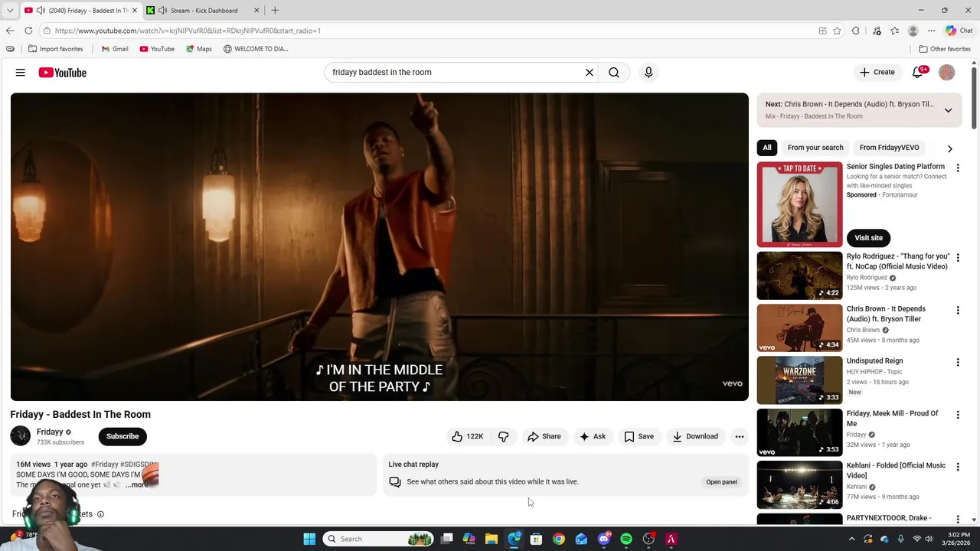Viewport: 980px width, 551px height.
Task: Open the Ask AI button
Action: point(593,436)
